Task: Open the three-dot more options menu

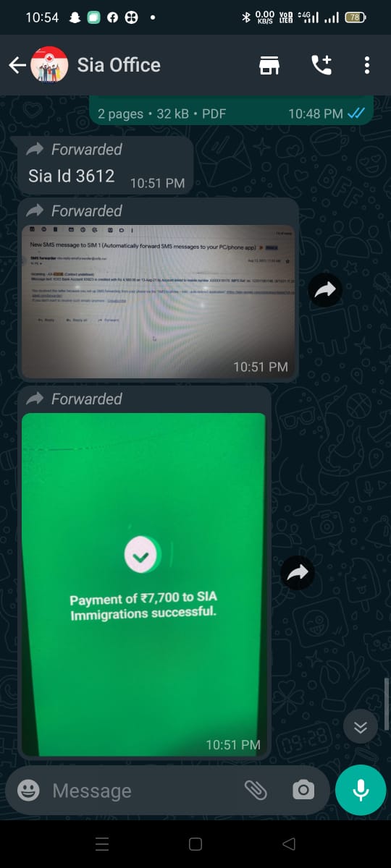Action: 367,65
